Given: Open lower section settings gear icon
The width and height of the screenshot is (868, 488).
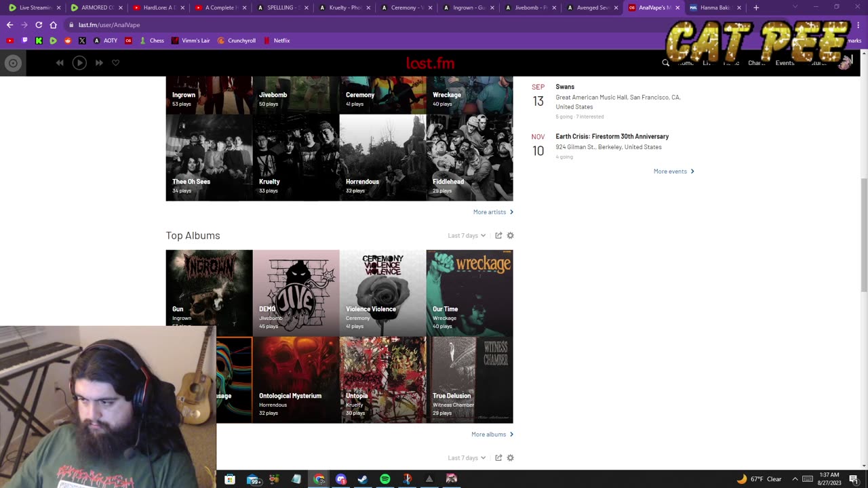Looking at the screenshot, I should [x=511, y=458].
